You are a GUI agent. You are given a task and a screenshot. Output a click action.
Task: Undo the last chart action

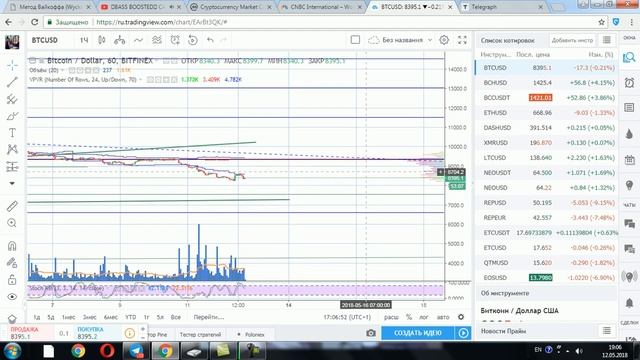(210, 40)
